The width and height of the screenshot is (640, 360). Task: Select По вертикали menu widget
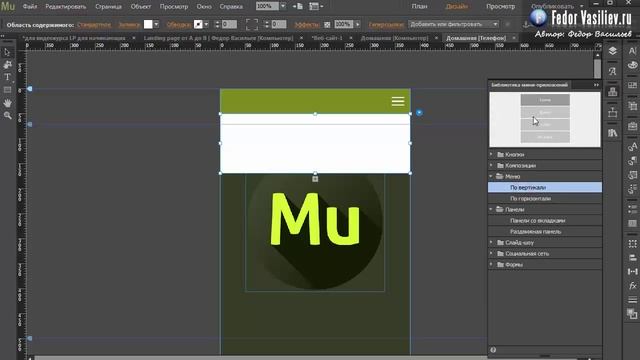click(x=545, y=187)
